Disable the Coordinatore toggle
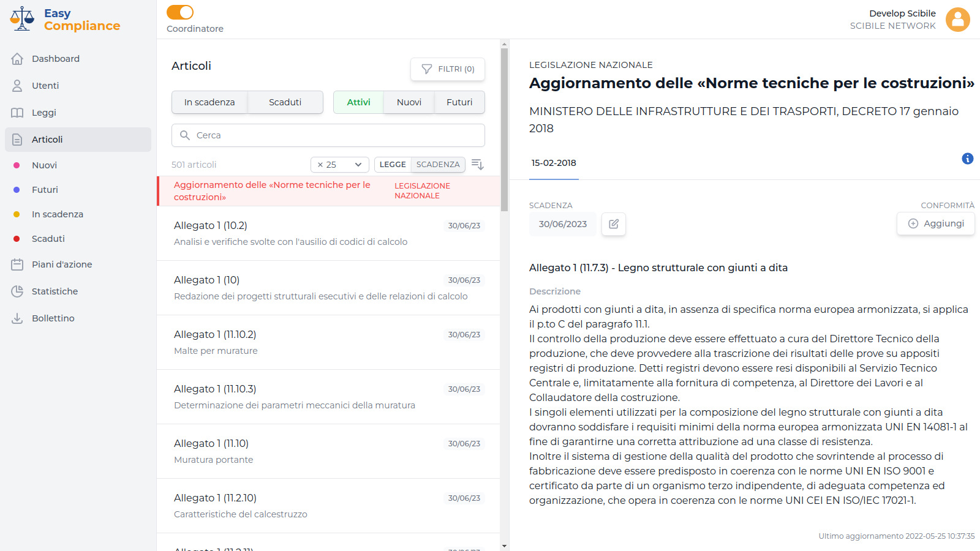Image resolution: width=980 pixels, height=551 pixels. (179, 11)
